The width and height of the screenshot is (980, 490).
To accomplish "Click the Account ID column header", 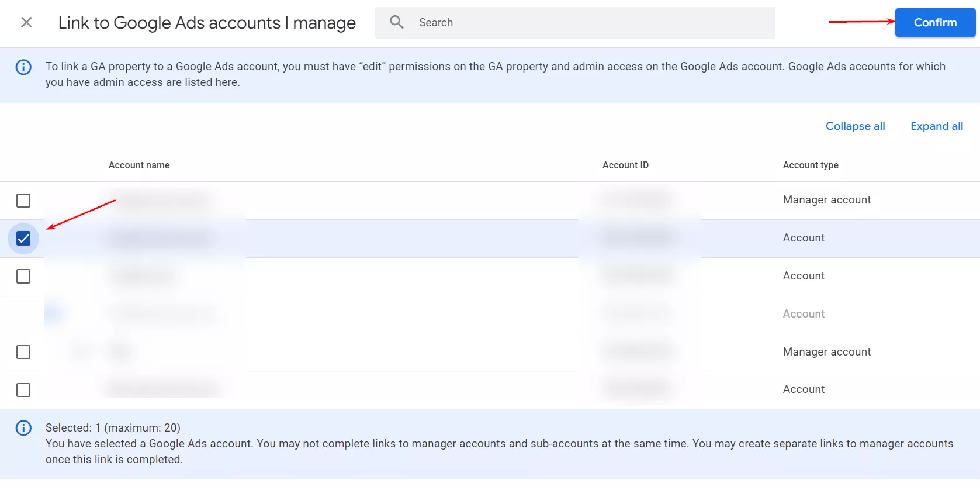I will (x=625, y=165).
